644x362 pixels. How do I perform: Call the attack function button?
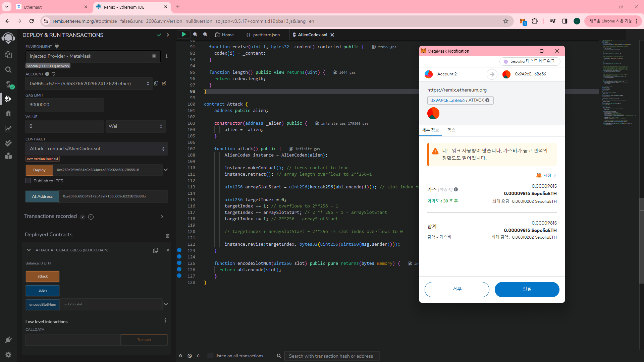click(43, 277)
